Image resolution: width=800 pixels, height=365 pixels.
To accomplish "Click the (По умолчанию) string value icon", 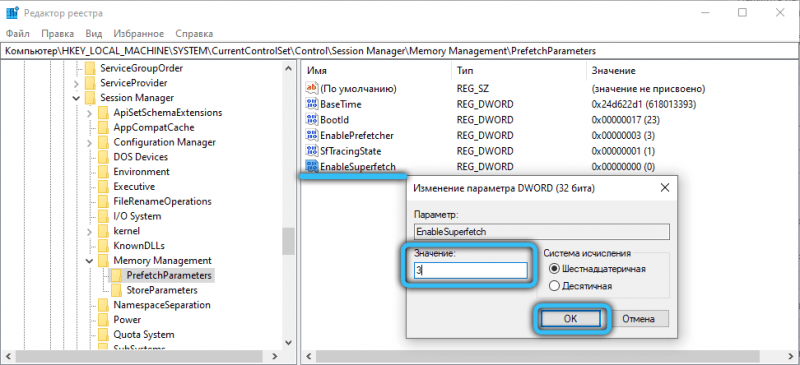I will [311, 88].
